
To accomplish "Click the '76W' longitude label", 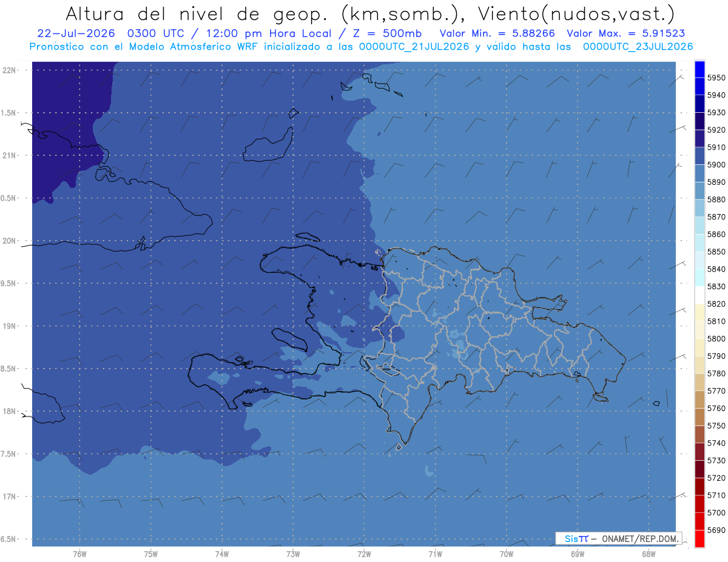I will tap(79, 554).
